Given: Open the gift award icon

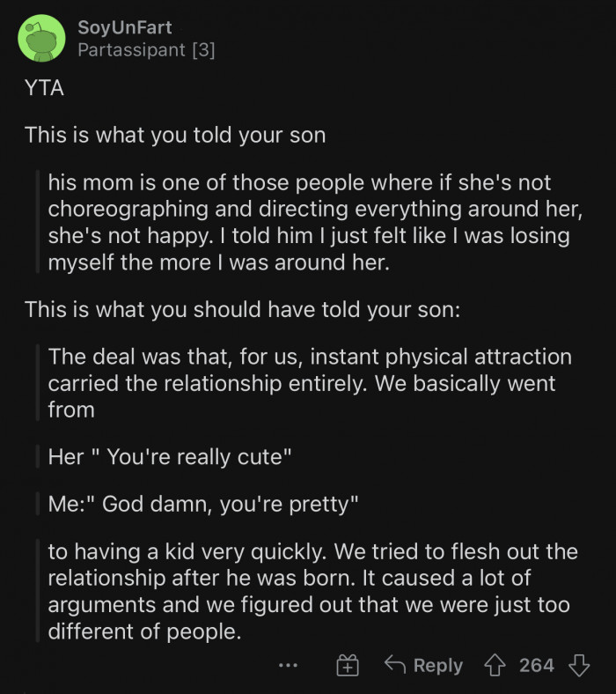Looking at the screenshot, I should click(x=348, y=666).
